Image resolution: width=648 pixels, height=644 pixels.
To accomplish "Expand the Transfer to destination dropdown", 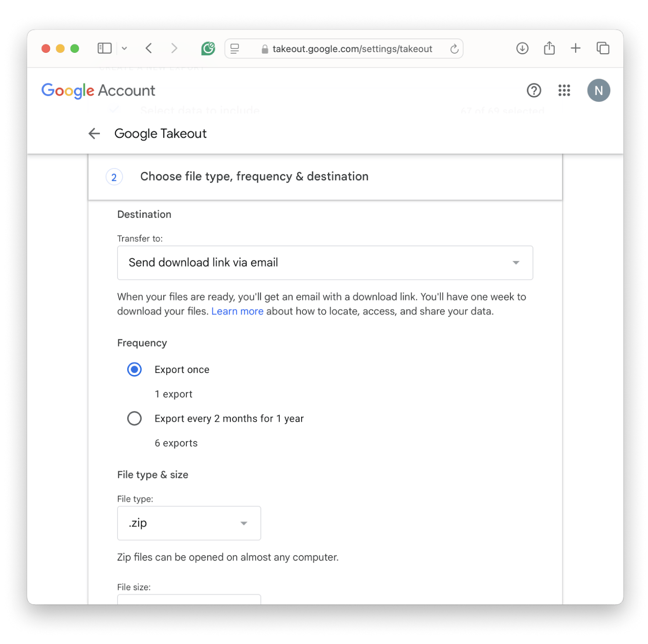I will 325,263.
